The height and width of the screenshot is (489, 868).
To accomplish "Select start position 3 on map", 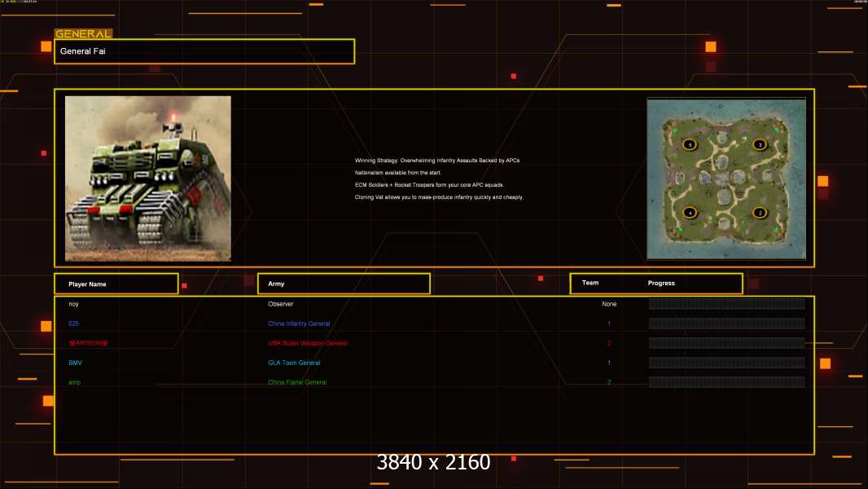I will 760,144.
